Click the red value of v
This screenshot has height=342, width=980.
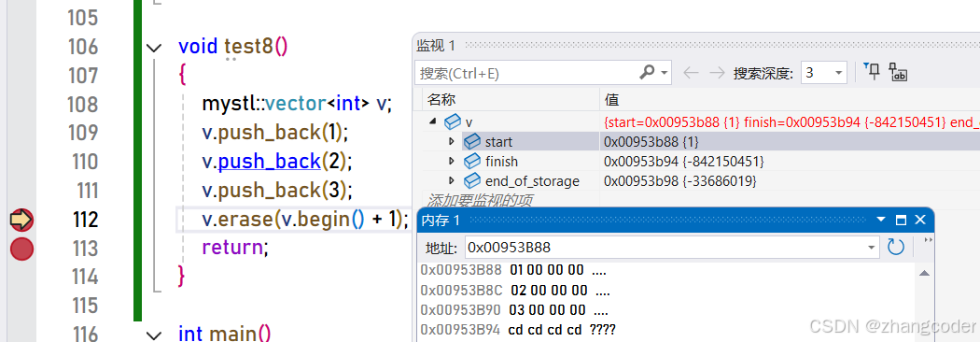(791, 121)
